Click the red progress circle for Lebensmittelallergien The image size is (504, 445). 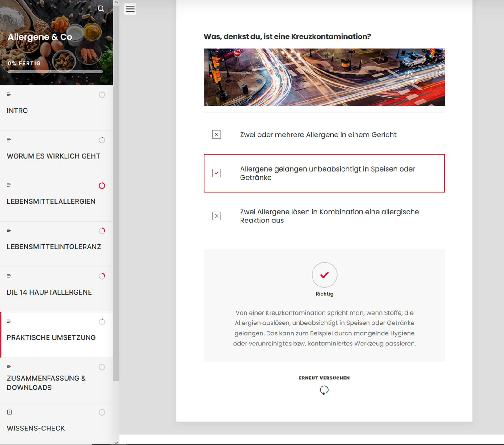(102, 186)
